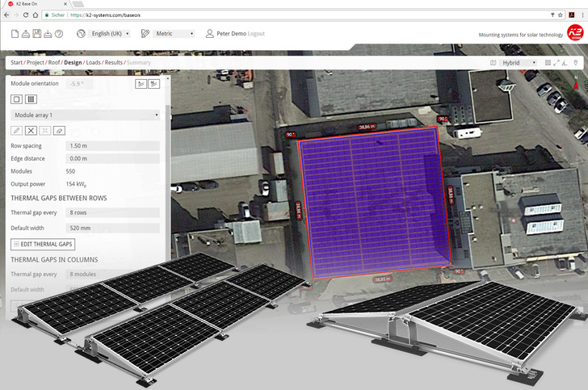Click the browser address bar URL
Screen dimensions: 588x390
[x=105, y=15]
